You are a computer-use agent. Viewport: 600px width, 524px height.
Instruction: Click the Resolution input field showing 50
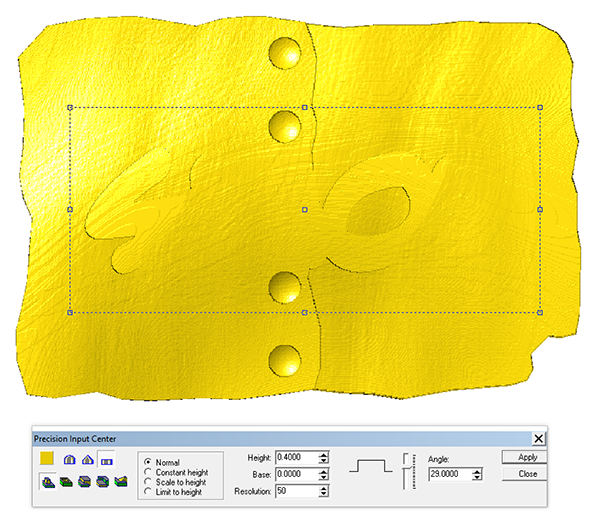pyautogui.click(x=297, y=491)
